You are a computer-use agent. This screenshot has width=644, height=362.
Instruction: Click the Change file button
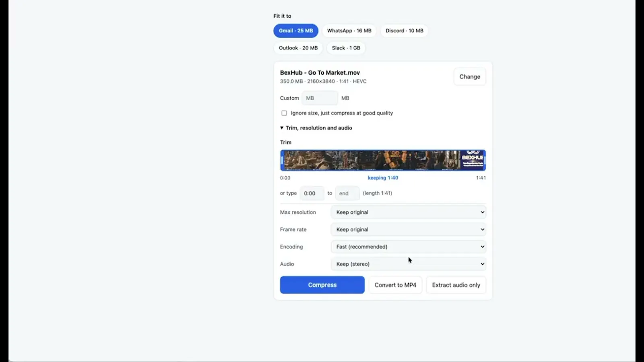point(470,76)
